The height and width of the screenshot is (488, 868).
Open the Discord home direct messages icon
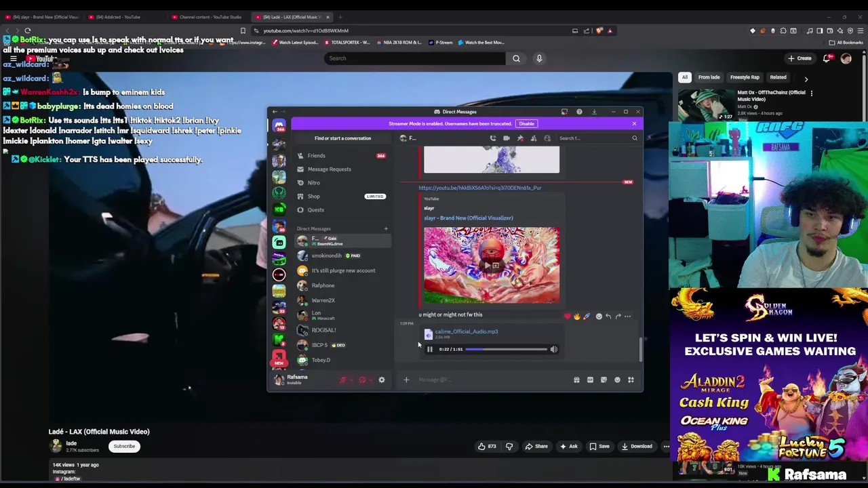tap(279, 126)
